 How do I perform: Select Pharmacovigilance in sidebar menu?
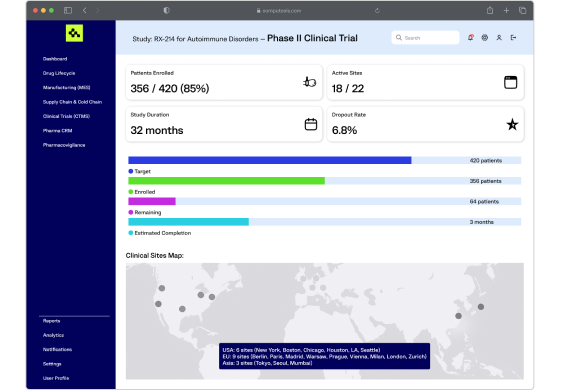[64, 145]
